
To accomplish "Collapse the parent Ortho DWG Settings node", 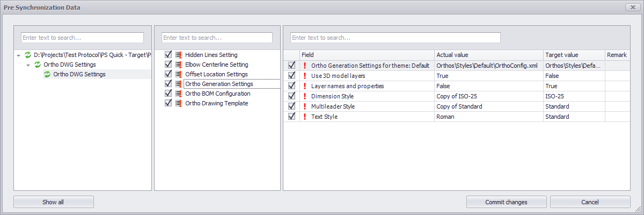I will [x=28, y=65].
